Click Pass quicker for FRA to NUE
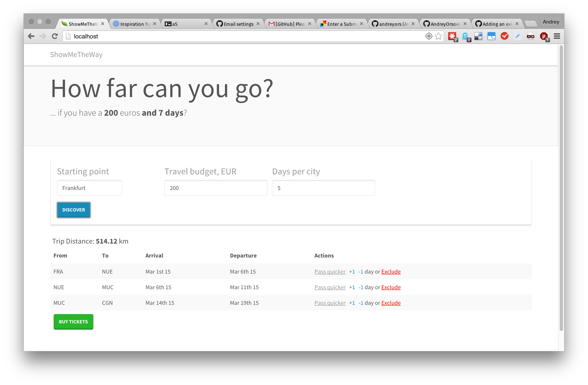588x385 pixels. point(330,272)
